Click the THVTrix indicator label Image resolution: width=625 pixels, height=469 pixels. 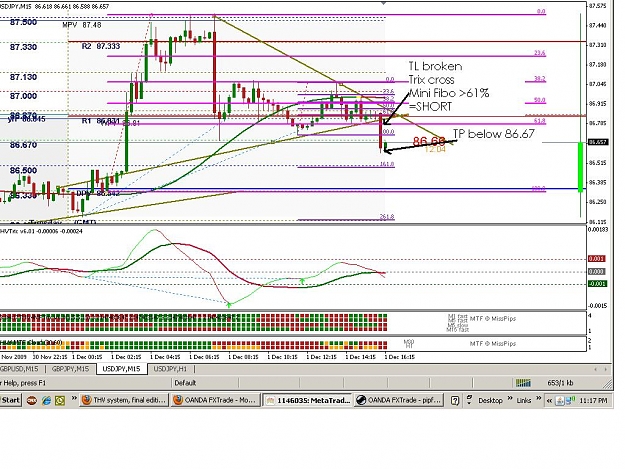pos(41,231)
